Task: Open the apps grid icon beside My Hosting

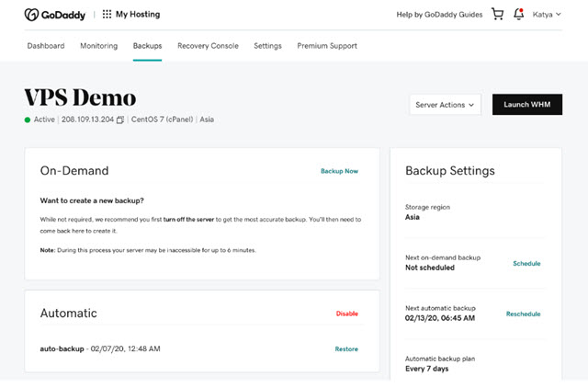Action: (107, 15)
